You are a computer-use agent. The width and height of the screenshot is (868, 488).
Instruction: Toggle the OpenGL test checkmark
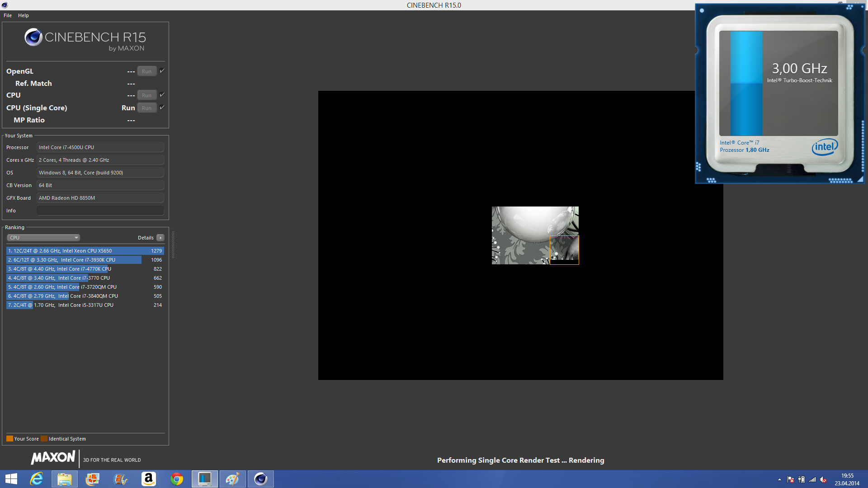coord(162,71)
